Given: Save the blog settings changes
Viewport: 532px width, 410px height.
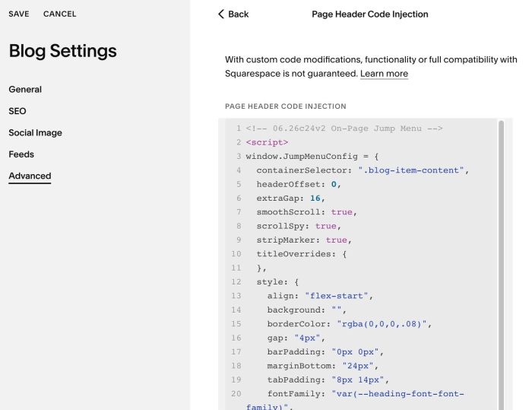Looking at the screenshot, I should tap(19, 14).
